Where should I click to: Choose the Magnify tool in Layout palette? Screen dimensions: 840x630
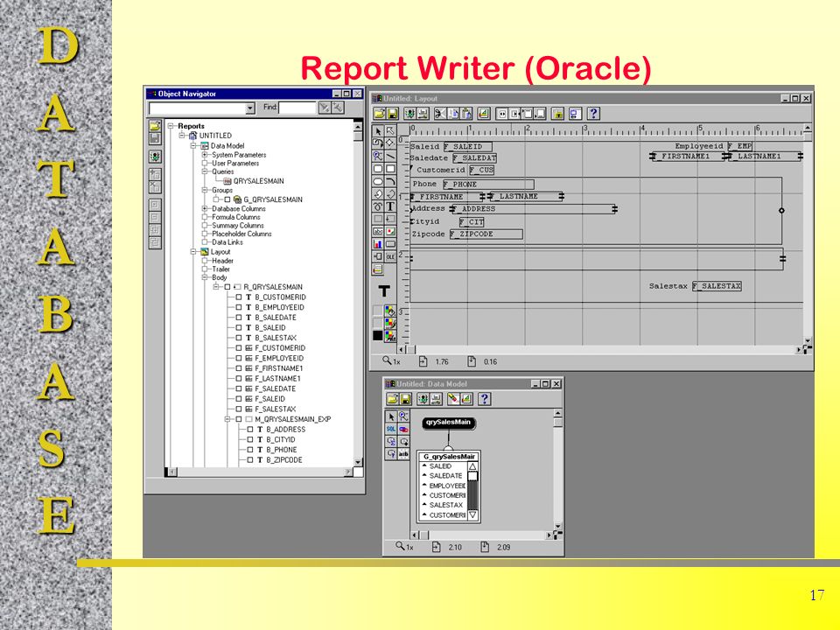pyautogui.click(x=378, y=156)
